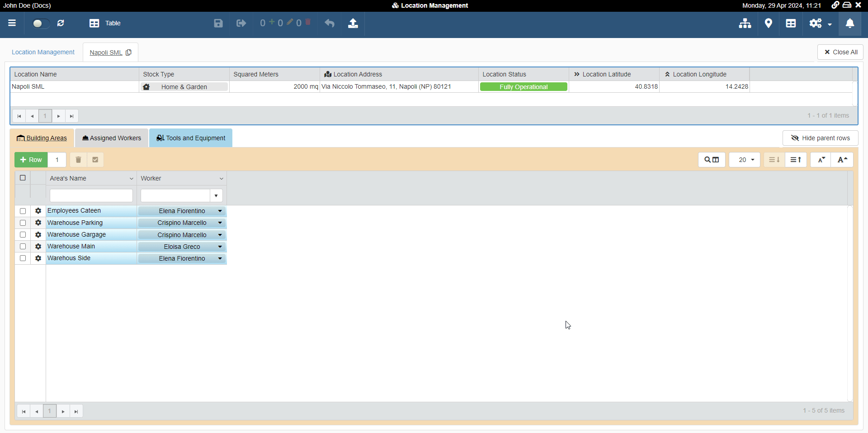Open the notifications bell
Viewport: 868px width, 433px height.
(x=850, y=23)
